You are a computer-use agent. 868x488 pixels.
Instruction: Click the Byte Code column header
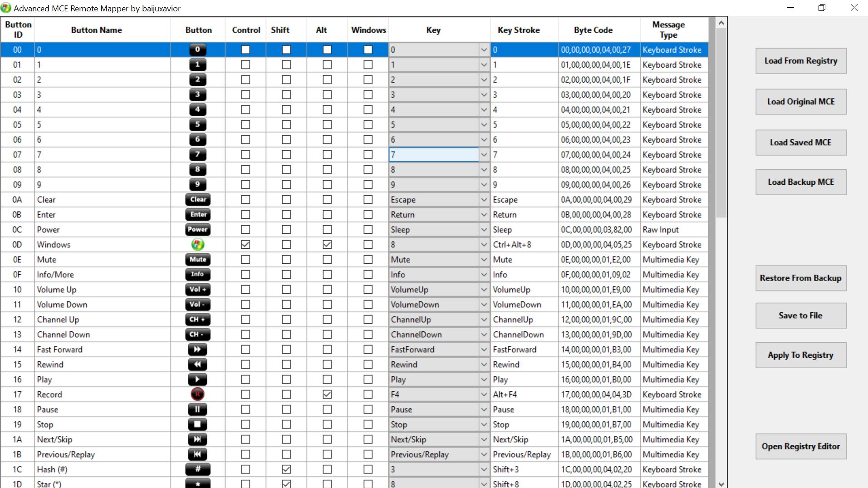(x=599, y=30)
